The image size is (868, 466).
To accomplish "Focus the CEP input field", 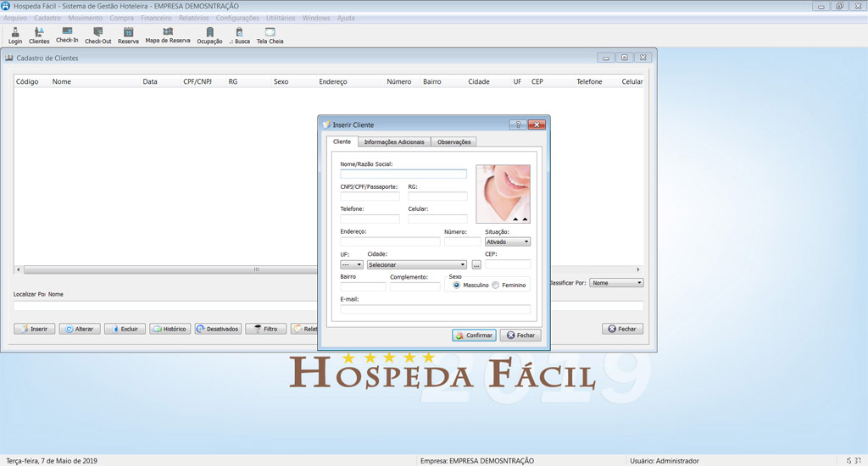I will [508, 264].
